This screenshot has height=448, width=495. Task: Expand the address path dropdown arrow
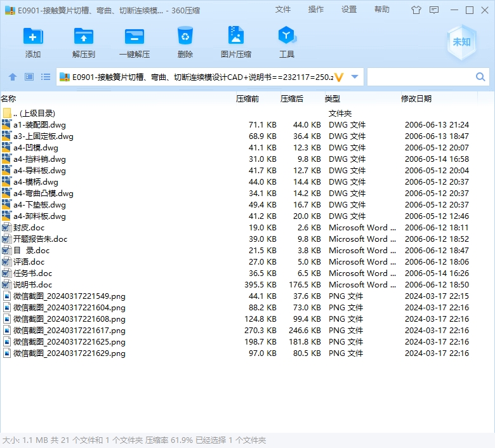pyautogui.click(x=355, y=77)
